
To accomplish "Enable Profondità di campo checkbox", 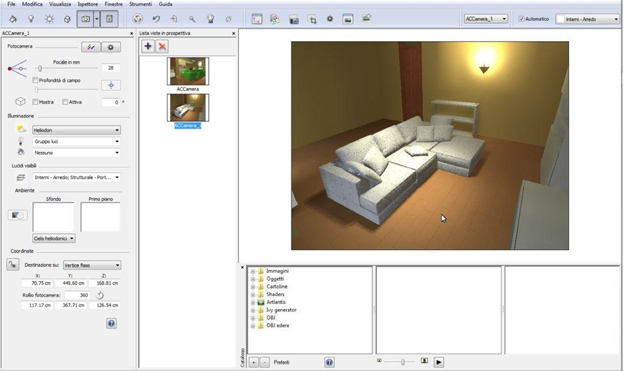I will [35, 80].
